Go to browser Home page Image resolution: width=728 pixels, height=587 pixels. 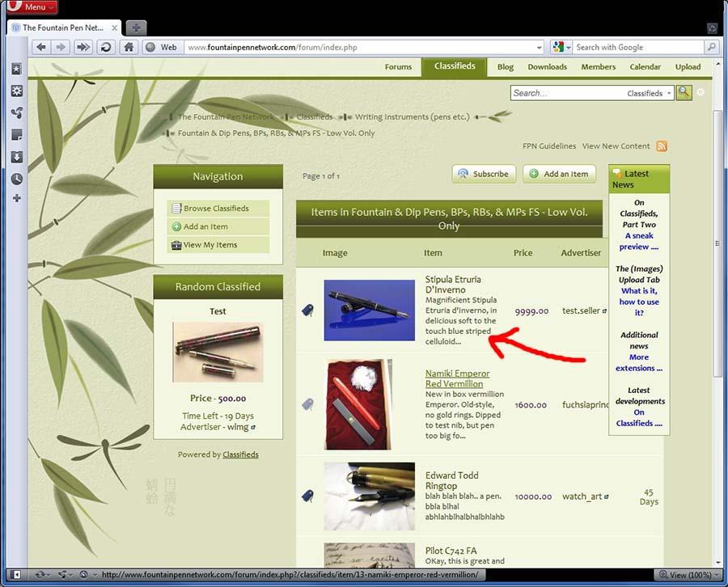[x=127, y=47]
